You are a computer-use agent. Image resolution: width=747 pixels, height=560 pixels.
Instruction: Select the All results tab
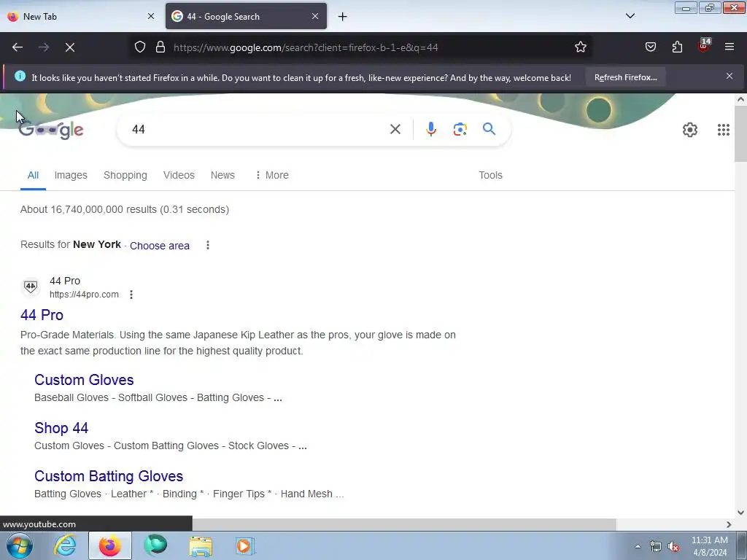click(x=33, y=175)
